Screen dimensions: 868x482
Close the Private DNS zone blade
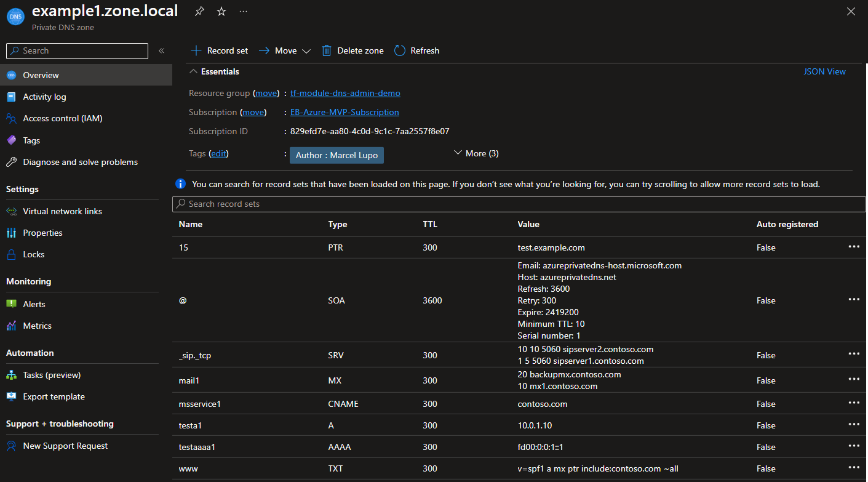click(851, 11)
